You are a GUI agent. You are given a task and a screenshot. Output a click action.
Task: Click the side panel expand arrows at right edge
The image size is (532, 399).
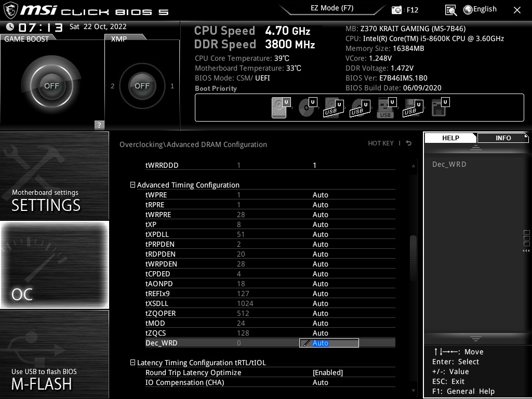pyautogui.click(x=526, y=251)
